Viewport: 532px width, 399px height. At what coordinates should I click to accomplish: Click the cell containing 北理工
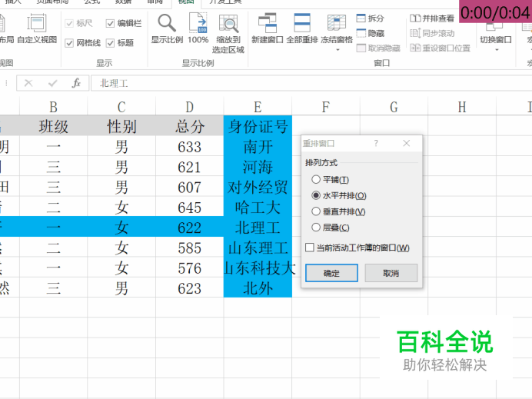coord(258,227)
